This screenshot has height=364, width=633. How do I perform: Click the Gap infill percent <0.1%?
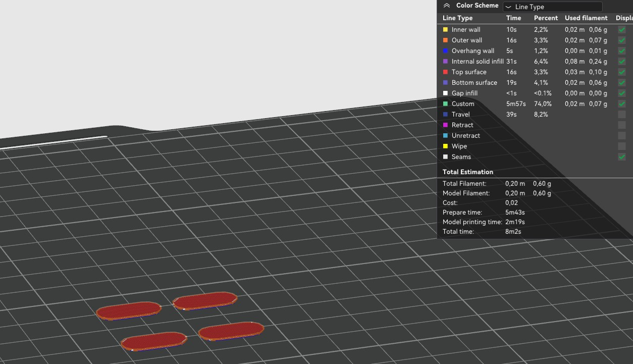543,93
